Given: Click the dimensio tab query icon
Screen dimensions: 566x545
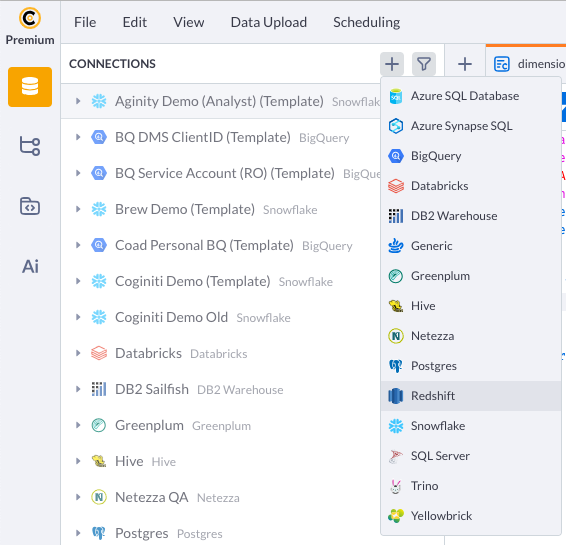Looking at the screenshot, I should (501, 64).
